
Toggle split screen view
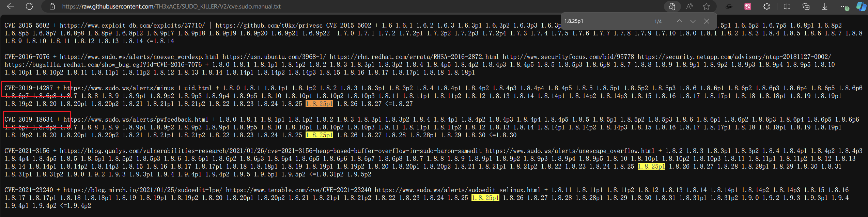787,6
